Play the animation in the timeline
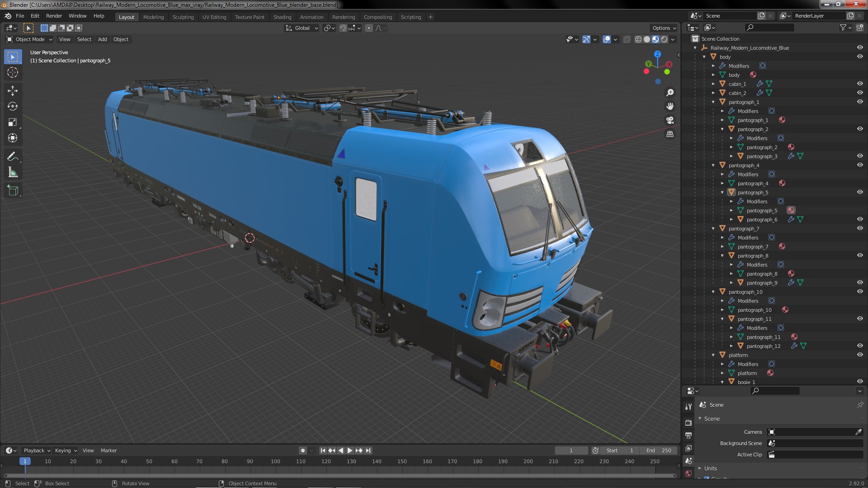868x488 pixels. [x=350, y=450]
